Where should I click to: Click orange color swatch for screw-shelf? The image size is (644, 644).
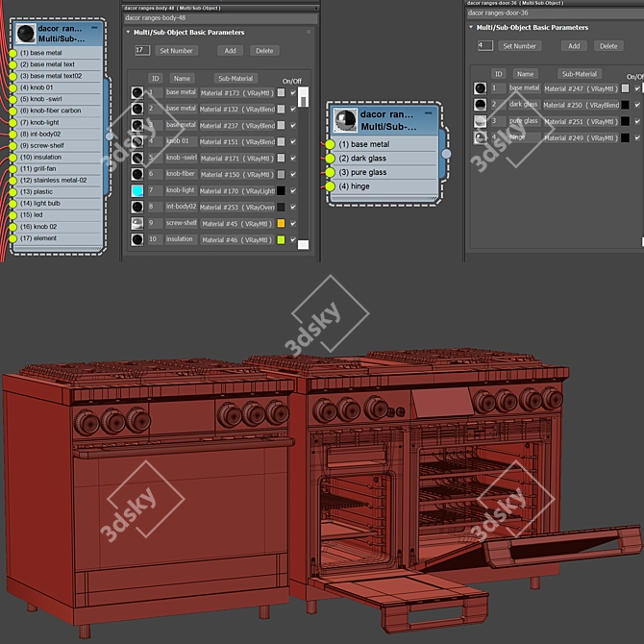coord(281,223)
